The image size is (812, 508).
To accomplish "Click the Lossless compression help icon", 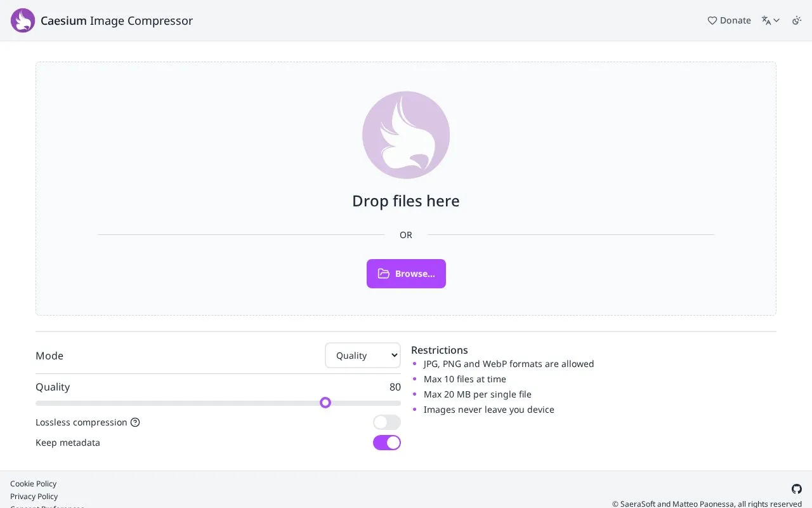I will point(135,422).
